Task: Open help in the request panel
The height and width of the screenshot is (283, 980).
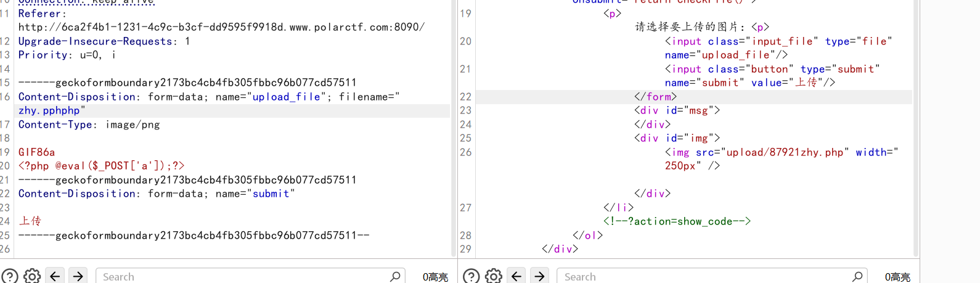Action: click(x=9, y=276)
